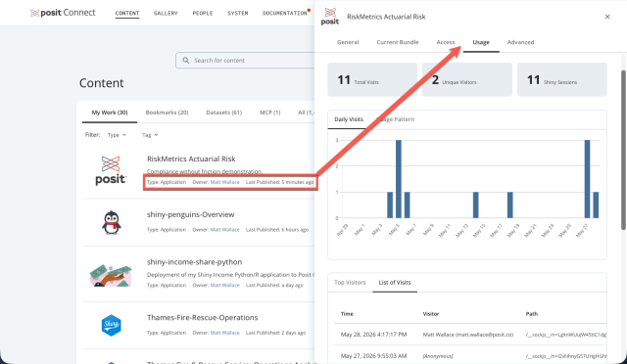627x364 pixels.
Task: Open the Documentation nav item
Action: (285, 13)
